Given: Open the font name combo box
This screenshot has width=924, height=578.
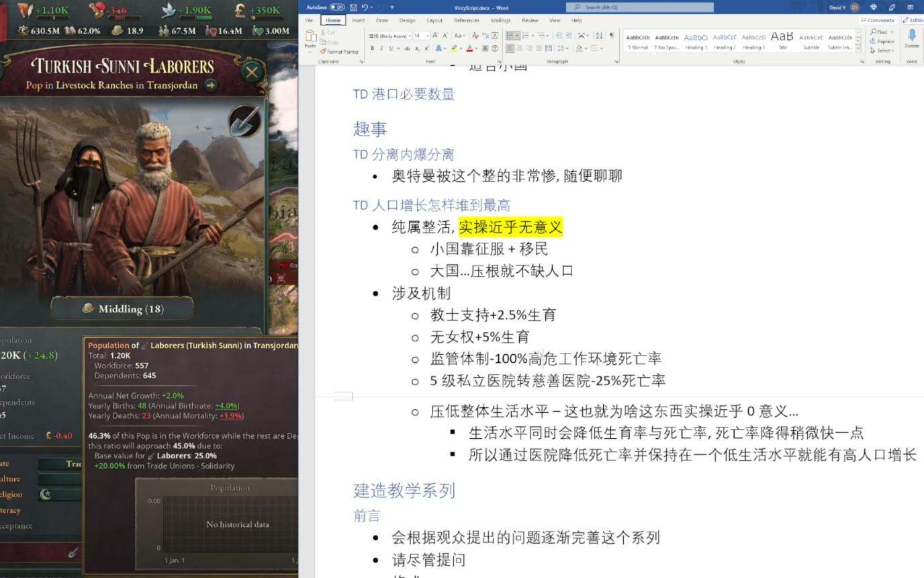Looking at the screenshot, I should coord(389,36).
